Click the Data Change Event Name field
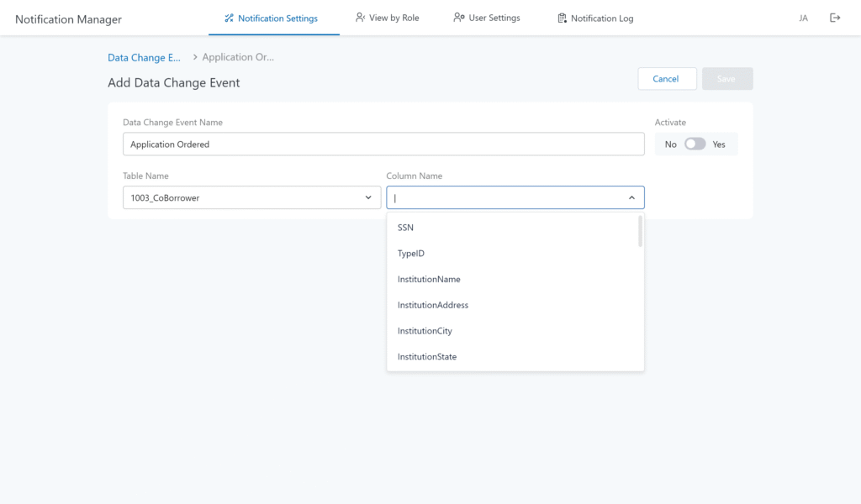The width and height of the screenshot is (861, 504). (383, 144)
